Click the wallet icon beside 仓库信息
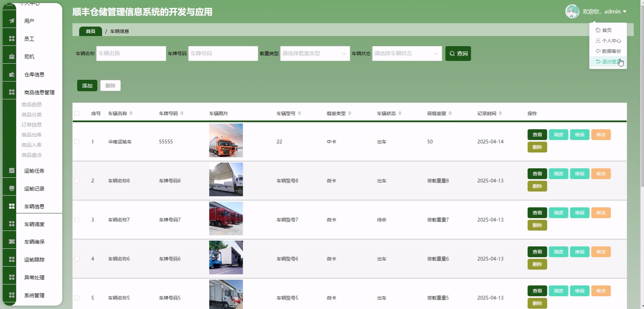The image size is (644, 309). (11, 75)
